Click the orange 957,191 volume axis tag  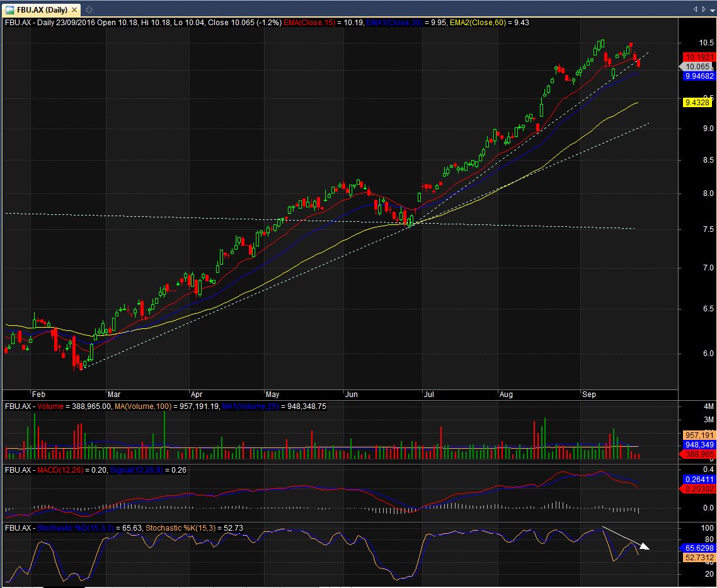coord(698,435)
